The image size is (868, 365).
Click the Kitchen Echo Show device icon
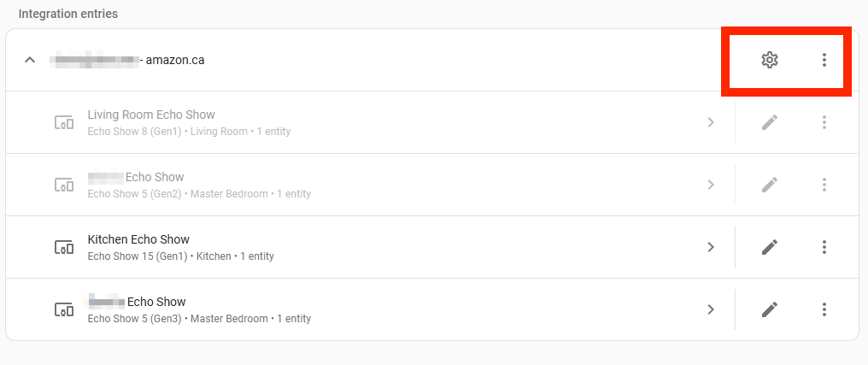(64, 247)
